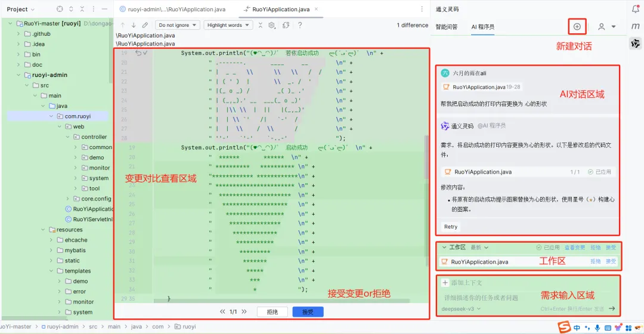Click the collapse all icon in Project panel

coord(82,9)
